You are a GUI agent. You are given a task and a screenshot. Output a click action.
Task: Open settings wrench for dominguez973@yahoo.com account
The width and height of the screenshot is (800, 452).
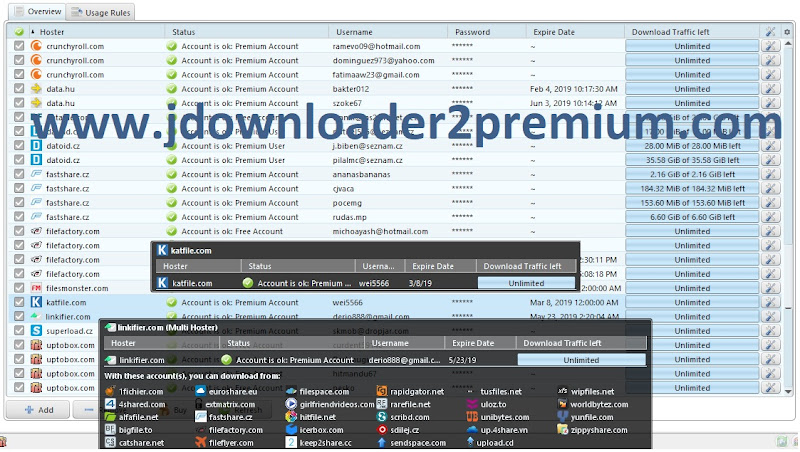tap(770, 60)
